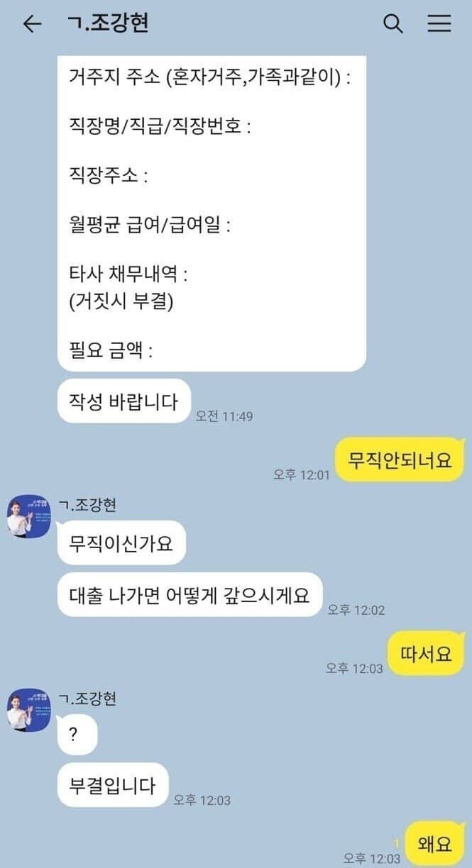This screenshot has height=868, width=472.
Task: Tap the back arrow icon
Action: [33, 24]
